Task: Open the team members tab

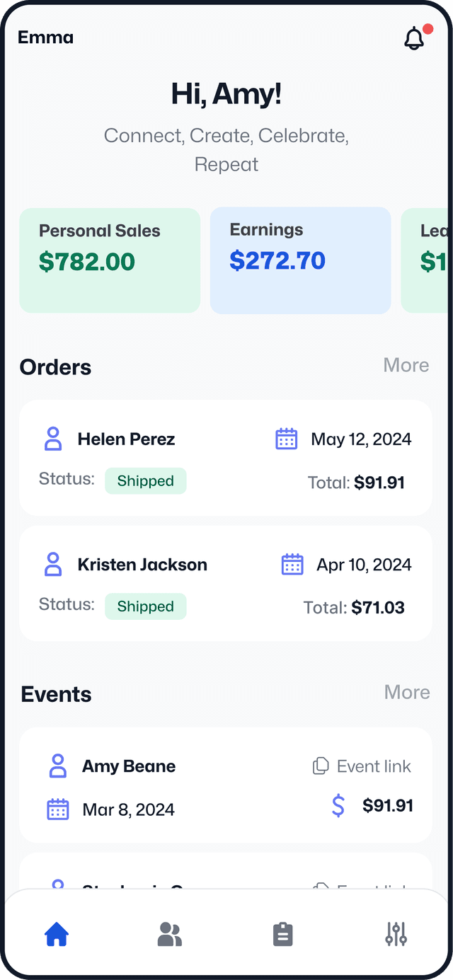Action: pyautogui.click(x=169, y=934)
